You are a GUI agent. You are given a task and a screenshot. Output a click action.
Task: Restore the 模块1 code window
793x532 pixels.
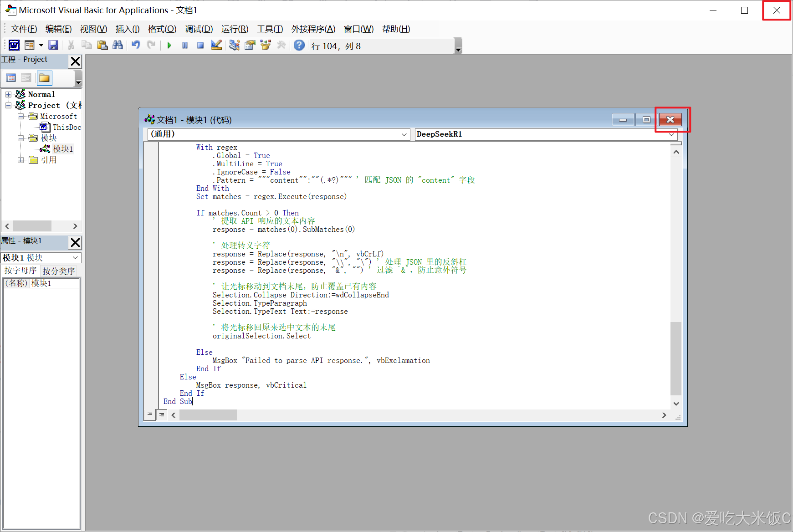click(646, 120)
